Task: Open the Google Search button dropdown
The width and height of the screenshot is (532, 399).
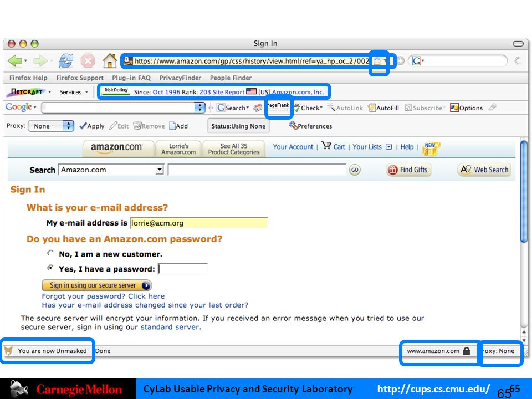Action: (x=247, y=108)
